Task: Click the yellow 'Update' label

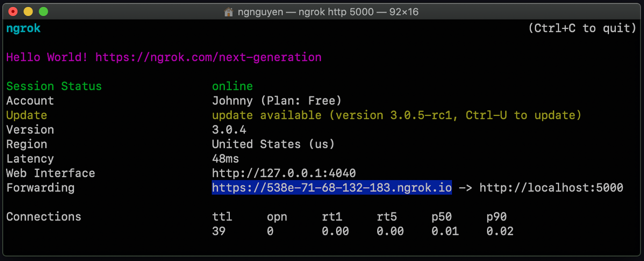Action: point(27,115)
